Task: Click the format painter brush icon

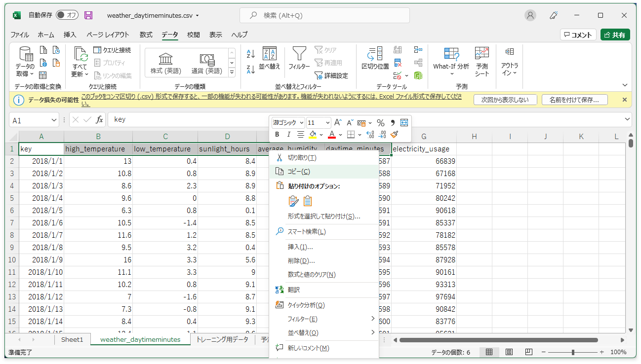Action: 394,135
